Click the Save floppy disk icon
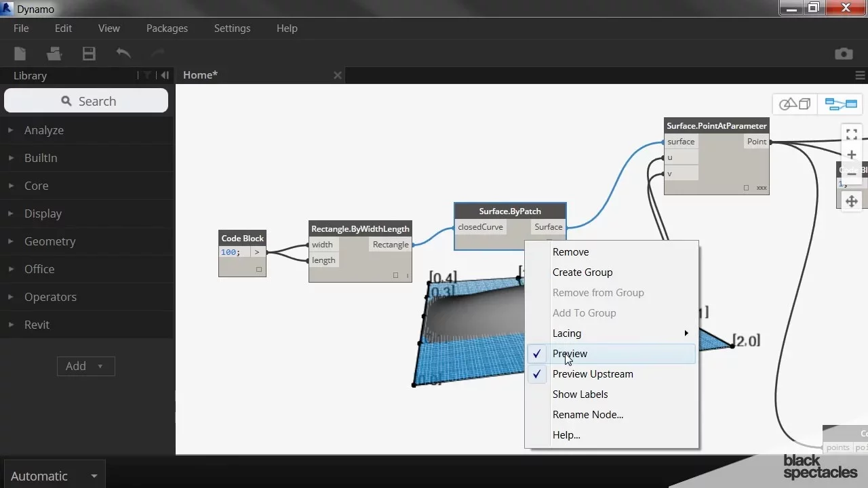868x488 pixels. pos(89,54)
